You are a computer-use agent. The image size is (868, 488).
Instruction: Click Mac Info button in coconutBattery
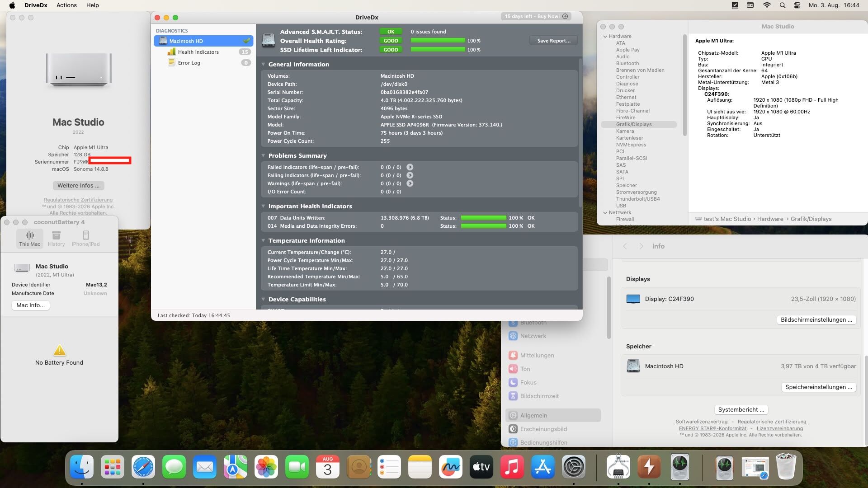(x=31, y=305)
